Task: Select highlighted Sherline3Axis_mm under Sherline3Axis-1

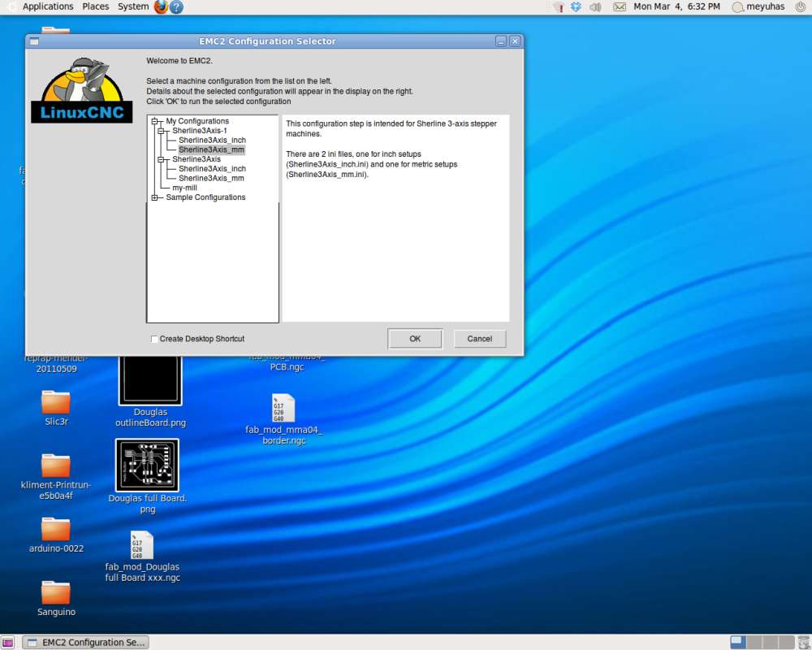Action: pos(211,149)
